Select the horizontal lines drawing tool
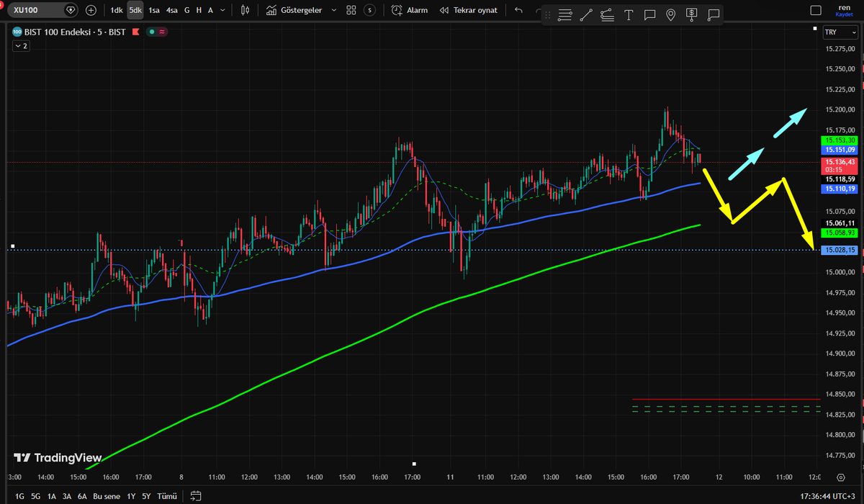The width and height of the screenshot is (864, 504). [564, 15]
